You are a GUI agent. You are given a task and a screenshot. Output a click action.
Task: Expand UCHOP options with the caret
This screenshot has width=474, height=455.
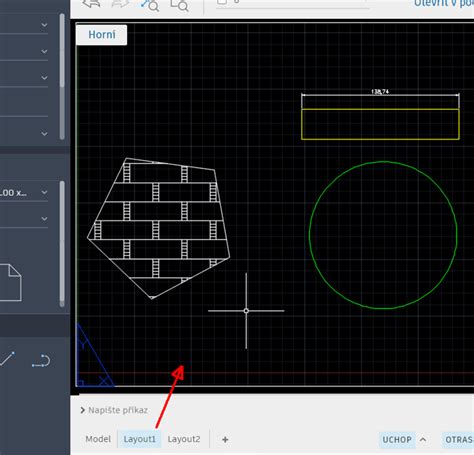[423, 439]
